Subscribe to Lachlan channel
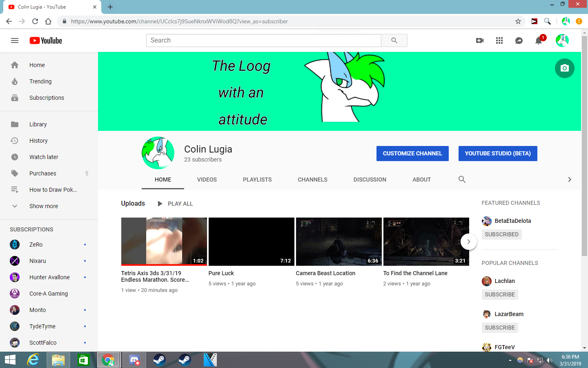 [500, 294]
